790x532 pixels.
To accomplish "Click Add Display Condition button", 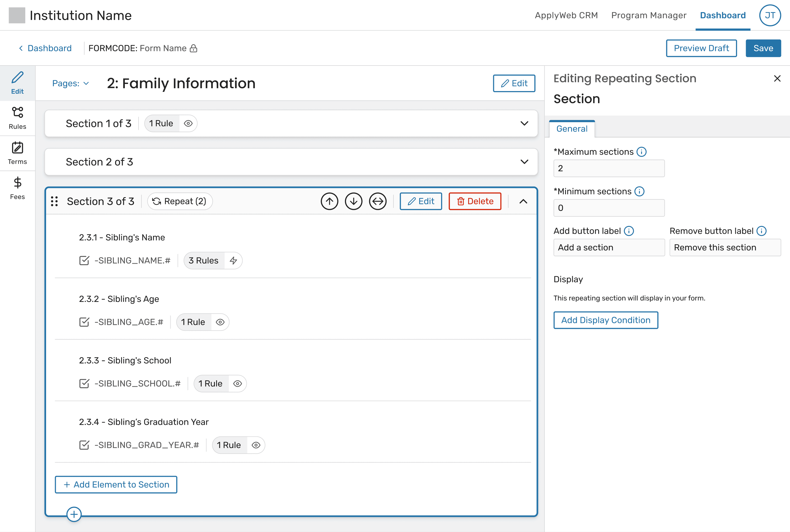I will pyautogui.click(x=605, y=320).
